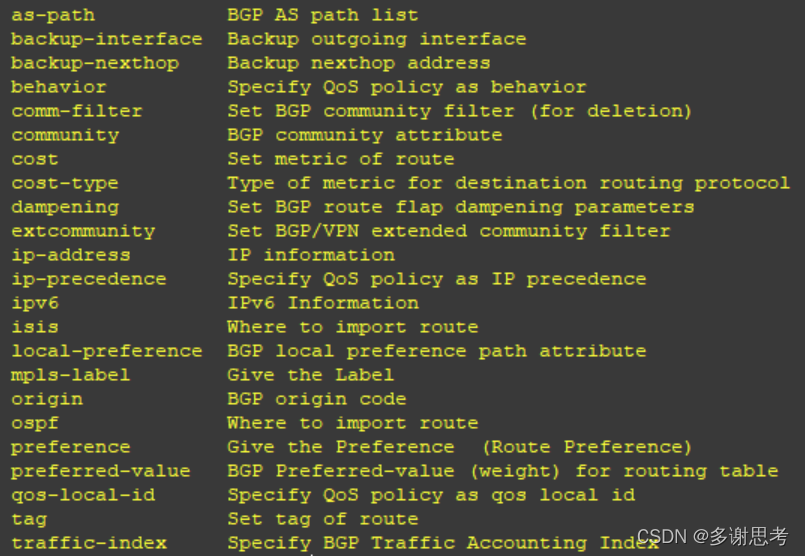
Task: Select the behavior keyword text
Action: (59, 87)
